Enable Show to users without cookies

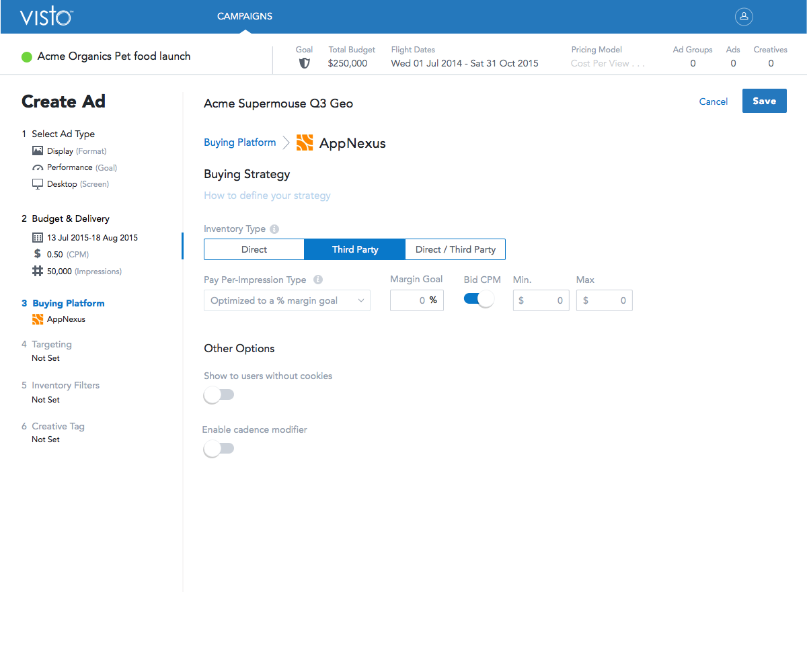pyautogui.click(x=219, y=395)
